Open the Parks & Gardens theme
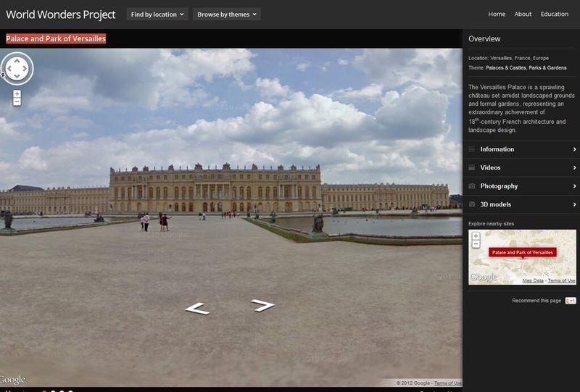Screen dimensions: 580x392 [547, 67]
